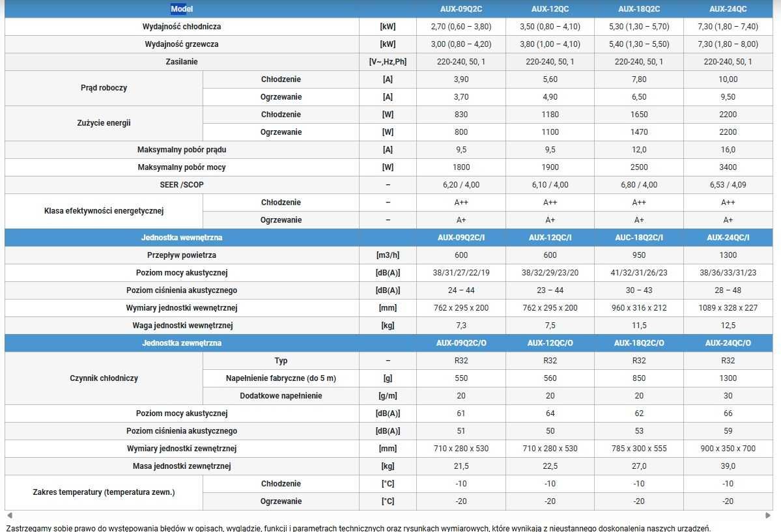The height and width of the screenshot is (532, 781).
Task: Click the sound power value '41/32/31/26/23'
Action: (639, 272)
